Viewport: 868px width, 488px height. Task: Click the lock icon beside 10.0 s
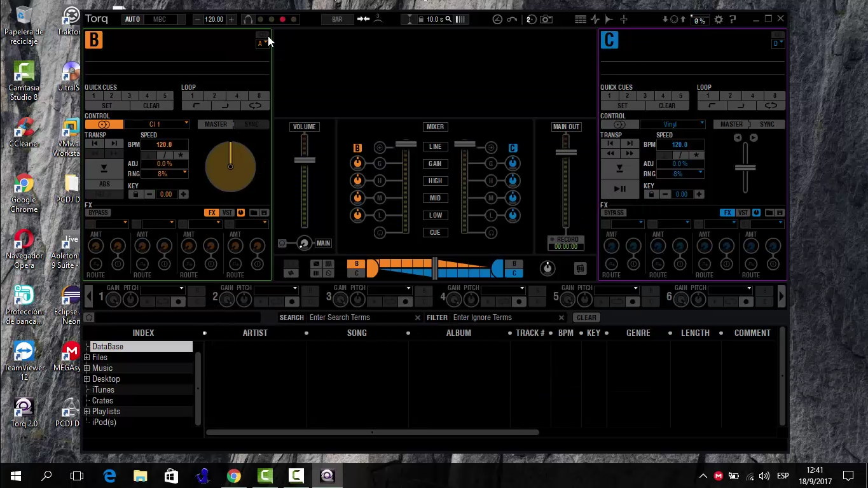click(420, 20)
